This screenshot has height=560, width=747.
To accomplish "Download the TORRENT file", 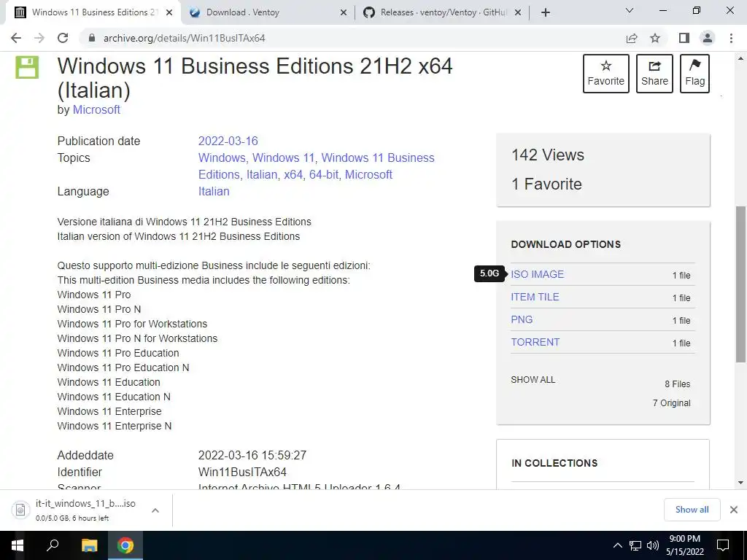I will click(x=535, y=342).
